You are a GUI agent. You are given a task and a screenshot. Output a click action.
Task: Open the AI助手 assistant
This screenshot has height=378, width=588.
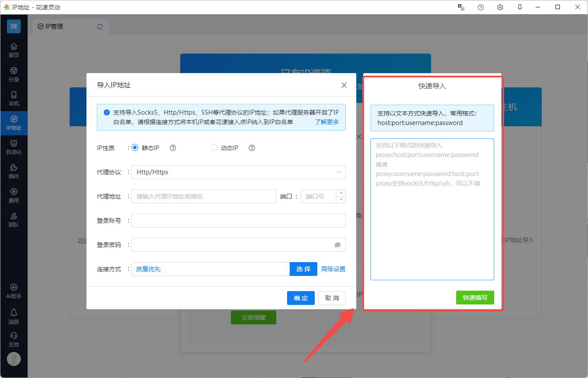point(14,291)
